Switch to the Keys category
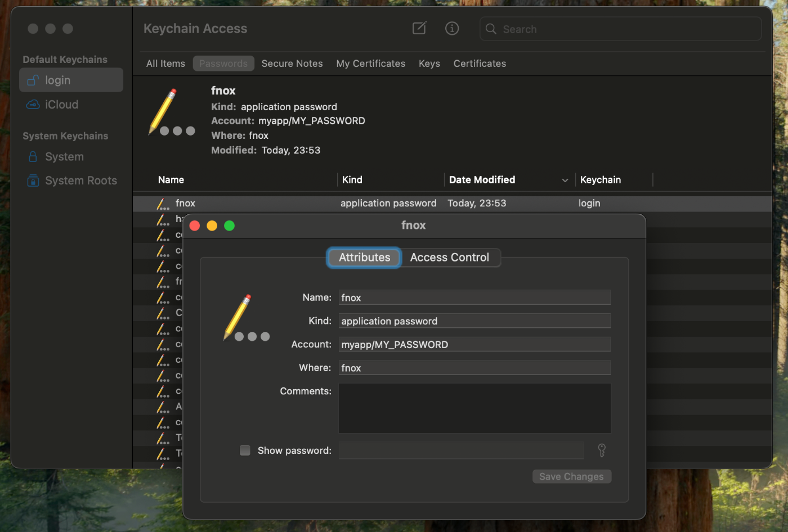 [429, 64]
